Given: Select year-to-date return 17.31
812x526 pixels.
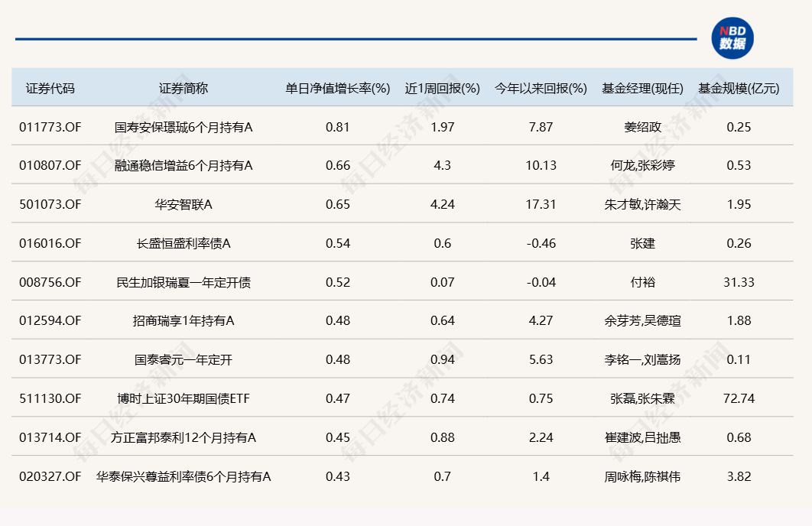Looking at the screenshot, I should (x=541, y=204).
